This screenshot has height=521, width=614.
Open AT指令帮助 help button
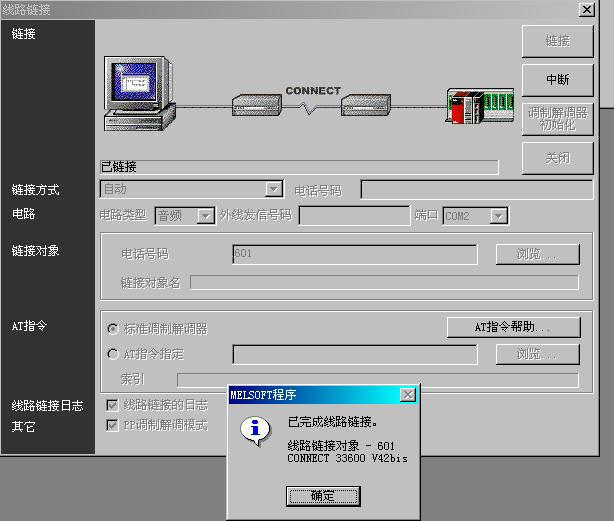click(512, 327)
